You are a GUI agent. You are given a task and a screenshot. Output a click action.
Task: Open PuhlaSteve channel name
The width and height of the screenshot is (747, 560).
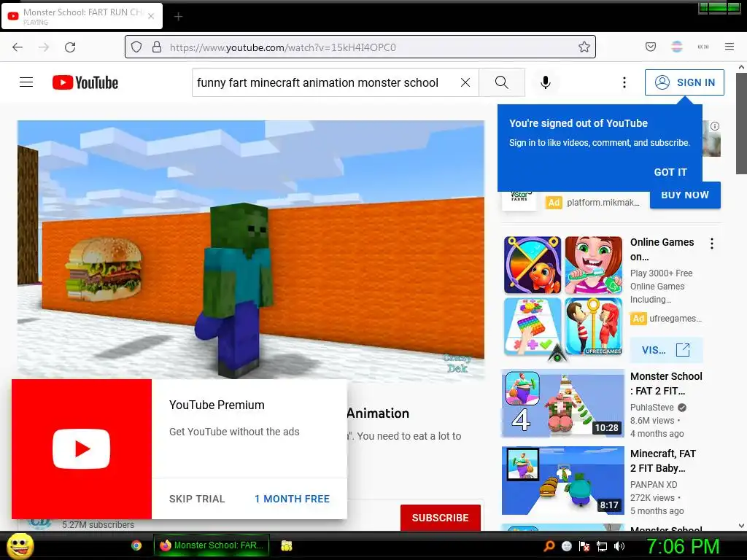point(651,408)
